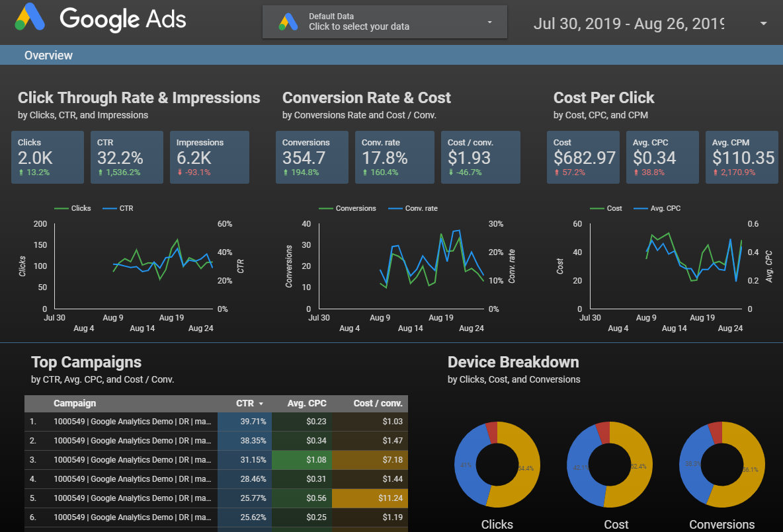Select the Cost $682.97 scorecard

pos(583,157)
